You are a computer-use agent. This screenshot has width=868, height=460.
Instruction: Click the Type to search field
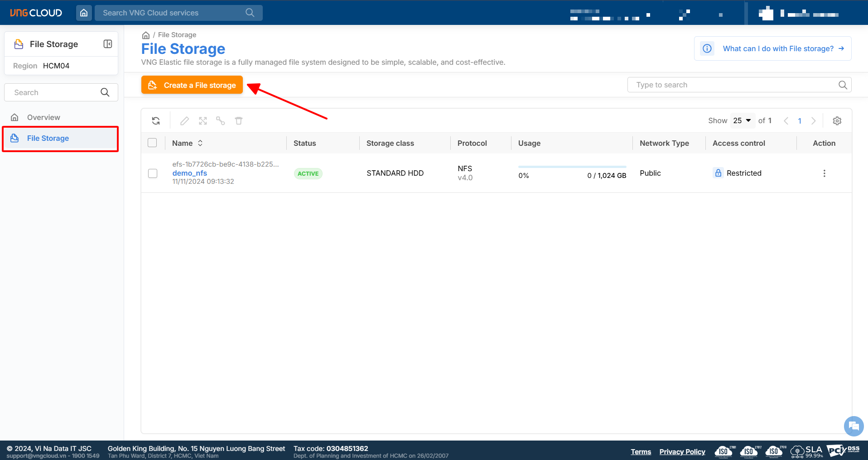pos(734,85)
